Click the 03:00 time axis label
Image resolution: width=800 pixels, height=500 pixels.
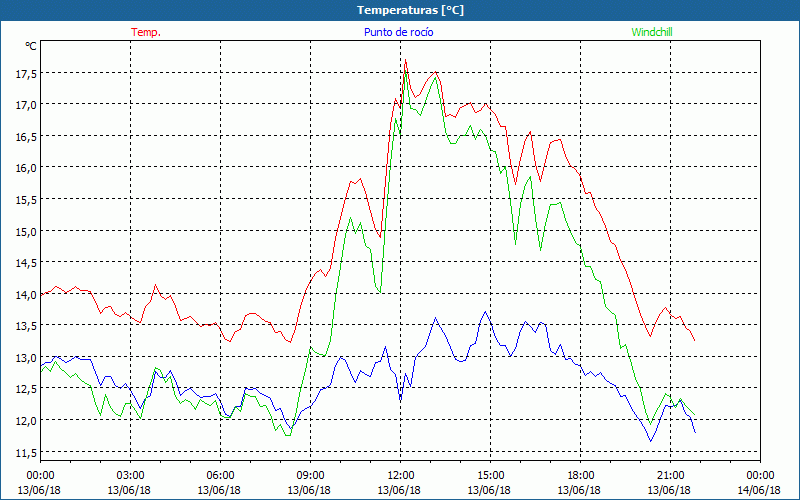[x=130, y=476]
